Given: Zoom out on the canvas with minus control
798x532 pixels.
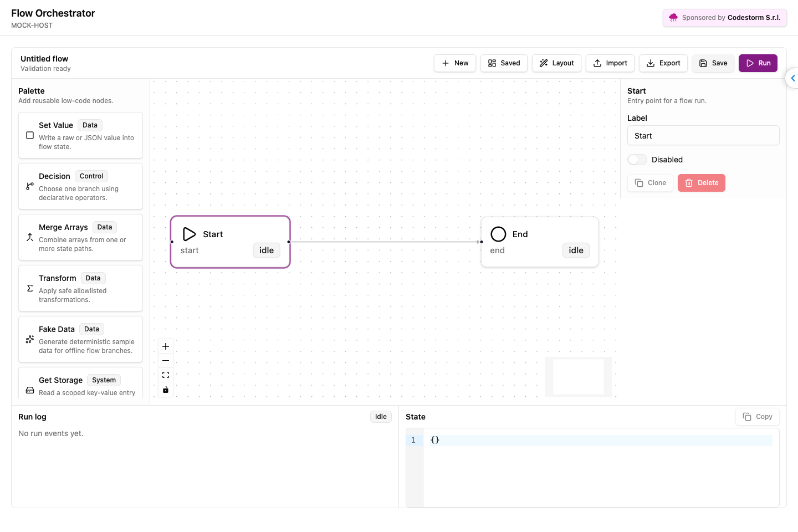Looking at the screenshot, I should click(166, 361).
